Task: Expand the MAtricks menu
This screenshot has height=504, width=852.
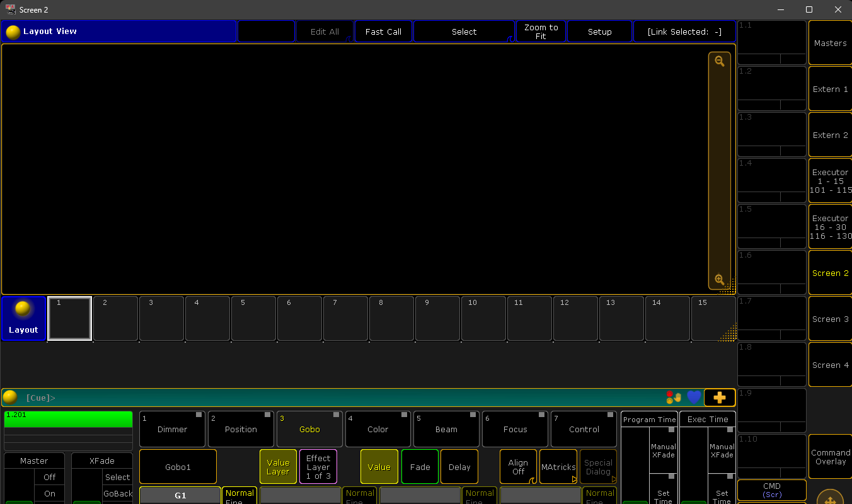Action: tap(558, 467)
